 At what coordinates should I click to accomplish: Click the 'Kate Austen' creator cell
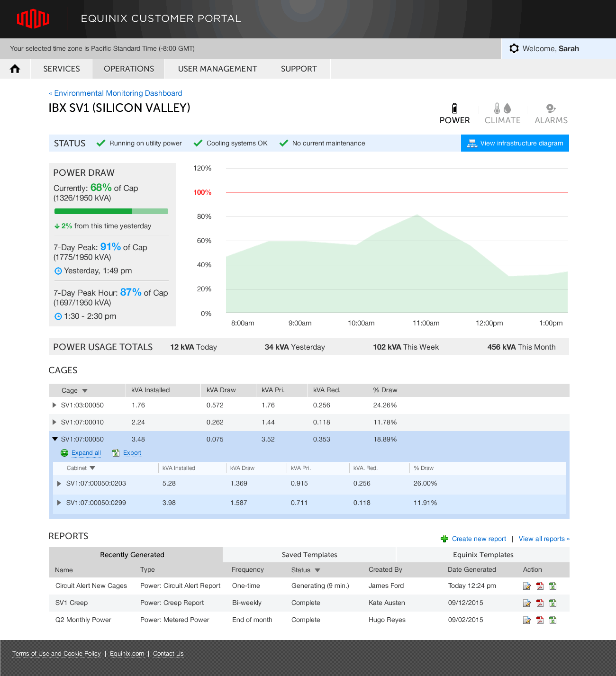(387, 603)
